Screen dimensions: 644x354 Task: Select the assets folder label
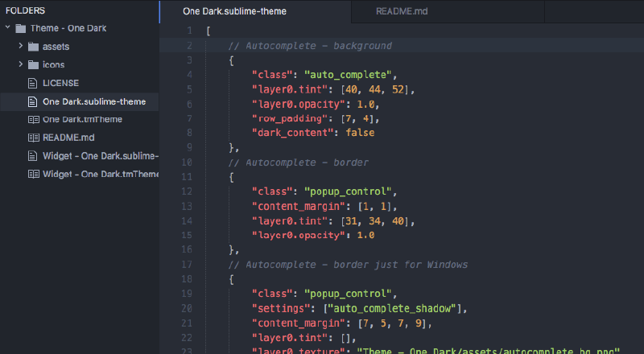click(56, 47)
